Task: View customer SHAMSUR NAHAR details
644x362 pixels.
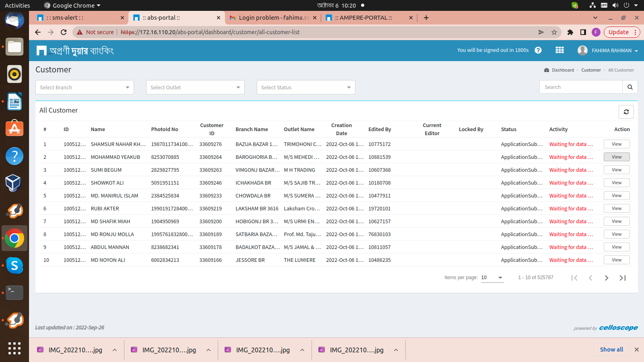Action: click(617, 144)
